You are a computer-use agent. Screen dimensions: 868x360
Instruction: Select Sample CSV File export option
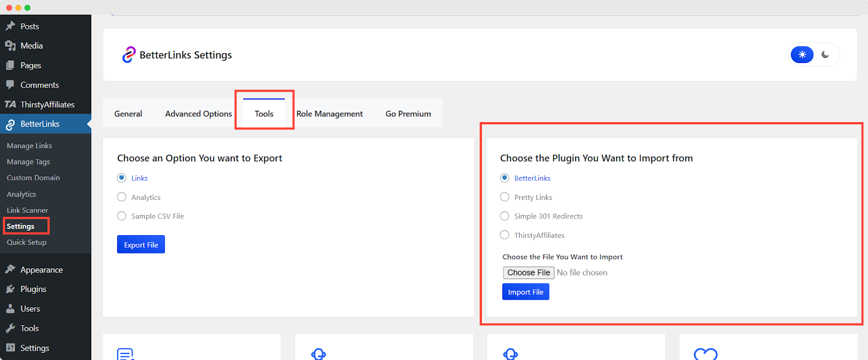[x=122, y=216]
